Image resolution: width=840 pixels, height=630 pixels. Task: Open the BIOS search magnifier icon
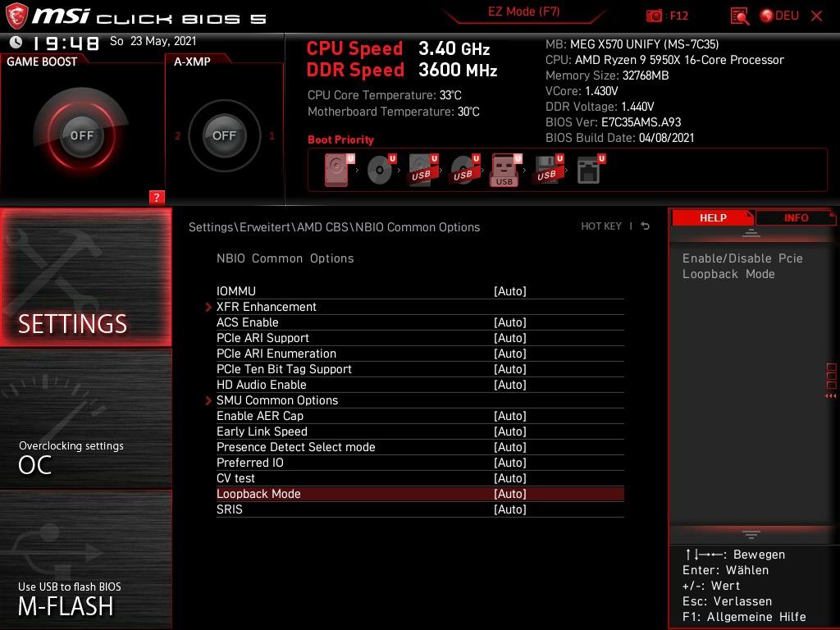[x=740, y=16]
